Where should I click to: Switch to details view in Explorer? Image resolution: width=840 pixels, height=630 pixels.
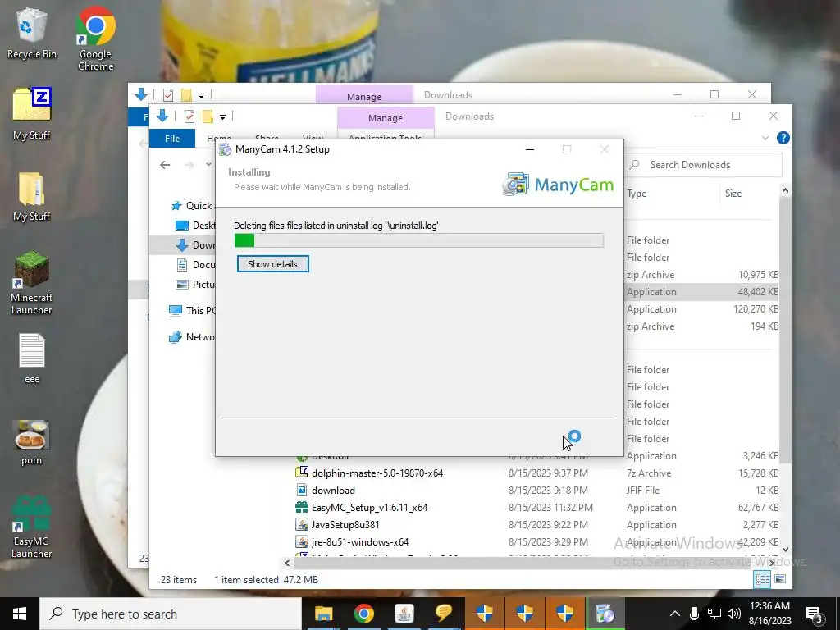(762, 579)
